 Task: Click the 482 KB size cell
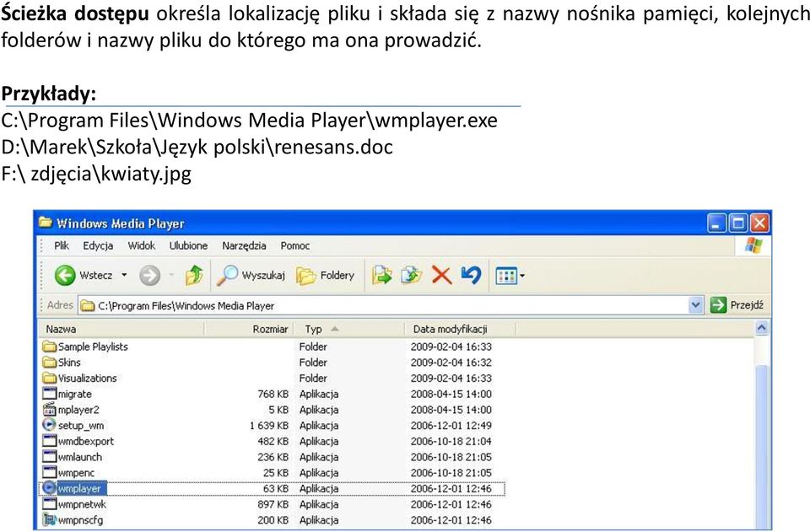tap(273, 441)
